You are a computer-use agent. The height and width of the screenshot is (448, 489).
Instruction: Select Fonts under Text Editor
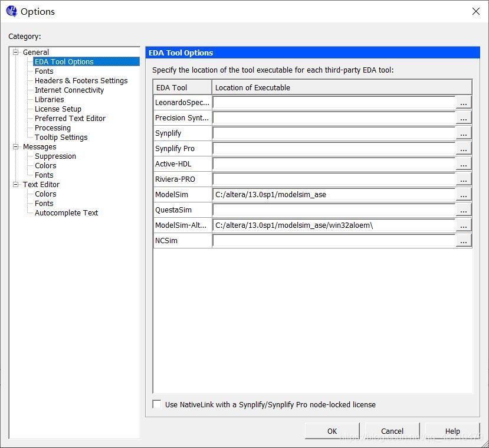click(x=44, y=203)
